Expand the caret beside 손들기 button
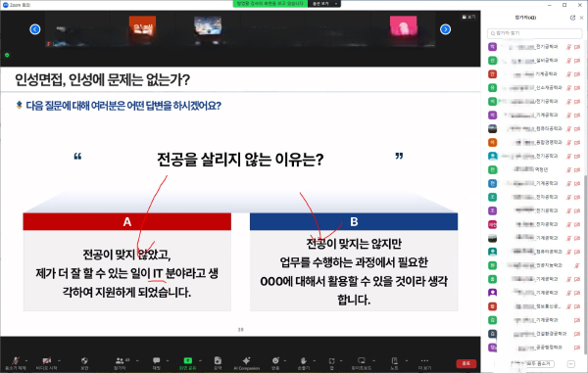588x373 pixels. pyautogui.click(x=315, y=360)
